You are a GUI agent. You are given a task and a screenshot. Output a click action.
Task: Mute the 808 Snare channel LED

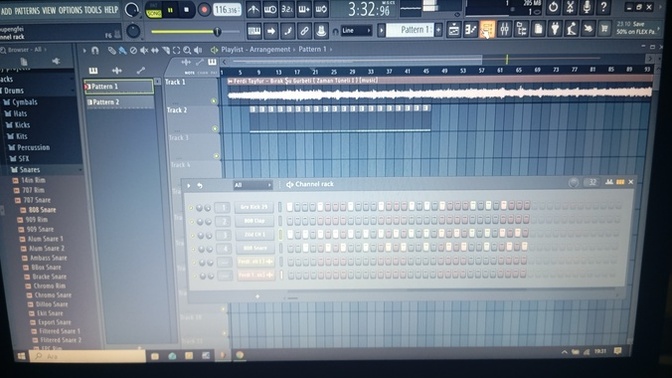tap(194, 249)
